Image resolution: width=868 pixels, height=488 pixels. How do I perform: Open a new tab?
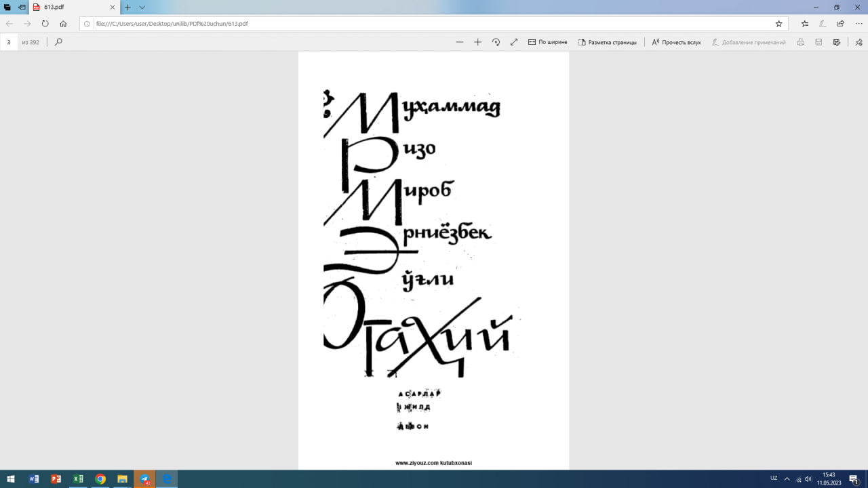tap(127, 7)
